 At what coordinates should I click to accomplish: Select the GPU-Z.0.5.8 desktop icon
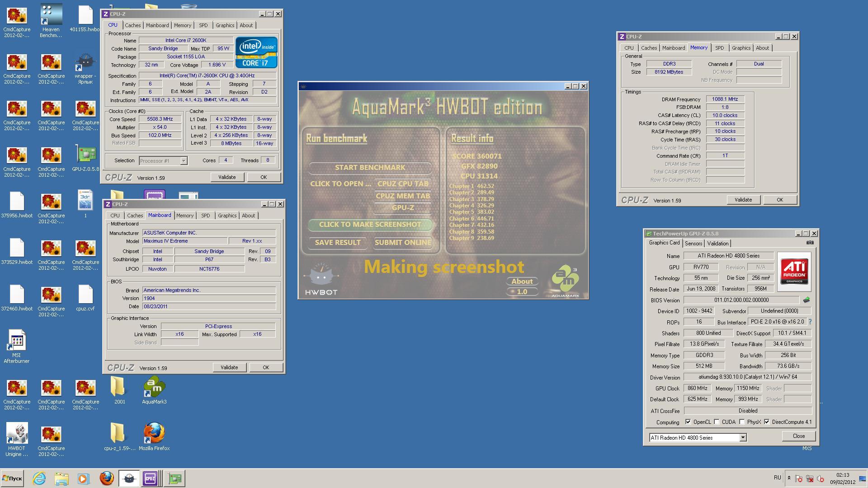[85, 159]
